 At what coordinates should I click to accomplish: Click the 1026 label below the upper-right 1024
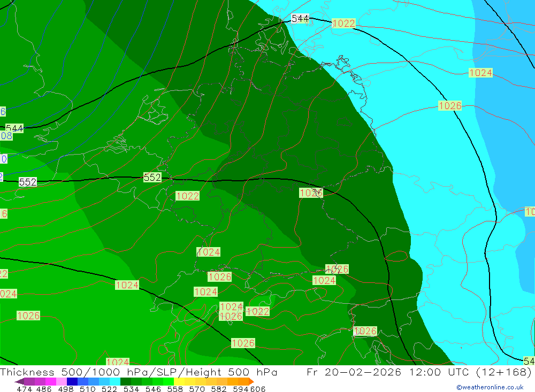[x=450, y=106]
